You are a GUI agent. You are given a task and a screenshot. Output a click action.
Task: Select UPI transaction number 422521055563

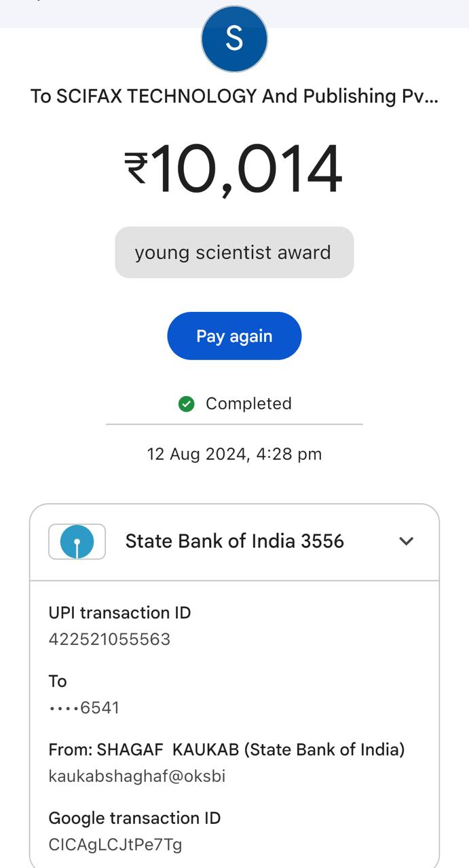109,639
